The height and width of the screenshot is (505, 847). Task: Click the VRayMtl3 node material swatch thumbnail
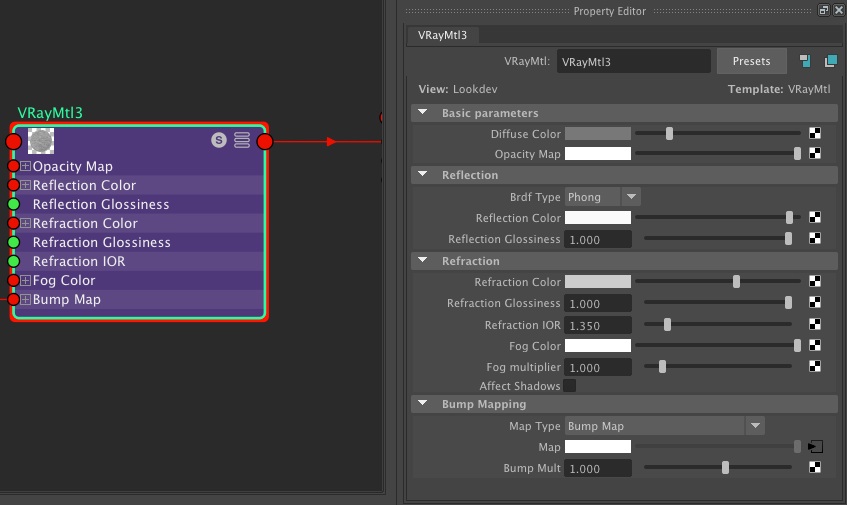(x=41, y=141)
